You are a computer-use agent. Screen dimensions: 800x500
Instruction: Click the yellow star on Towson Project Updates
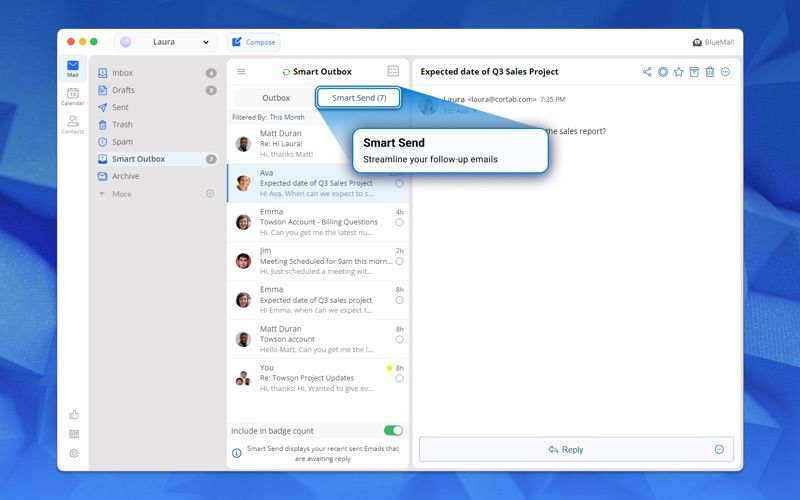(x=390, y=368)
